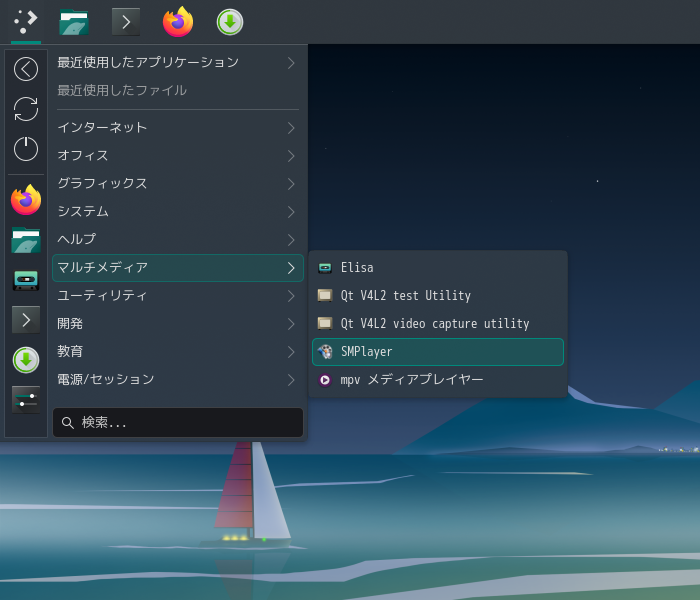The width and height of the screenshot is (700, 600).
Task: Open Dolphin file manager from top panel
Action: pos(74,22)
